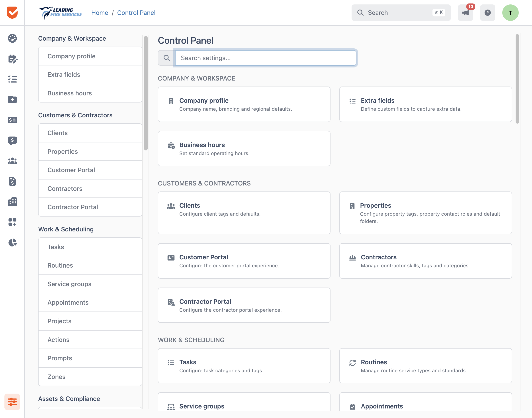The width and height of the screenshot is (532, 418).
Task: Open the building icon in sidebar
Action: (x=12, y=202)
